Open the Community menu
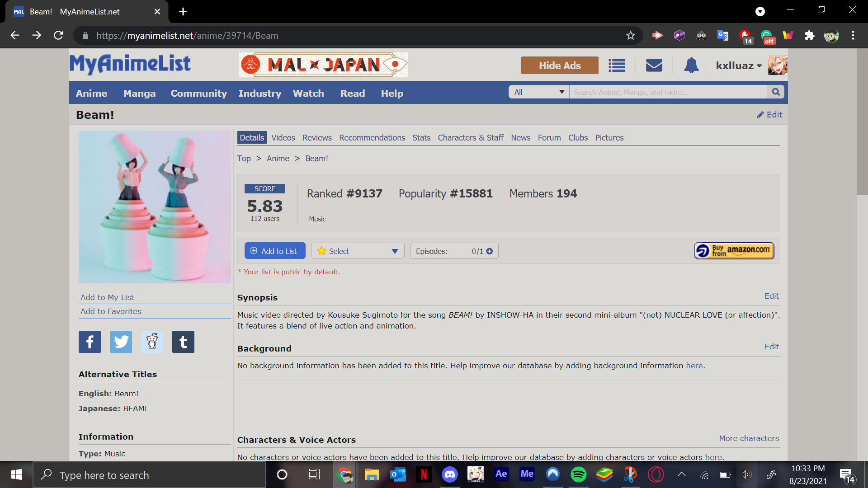 (198, 94)
